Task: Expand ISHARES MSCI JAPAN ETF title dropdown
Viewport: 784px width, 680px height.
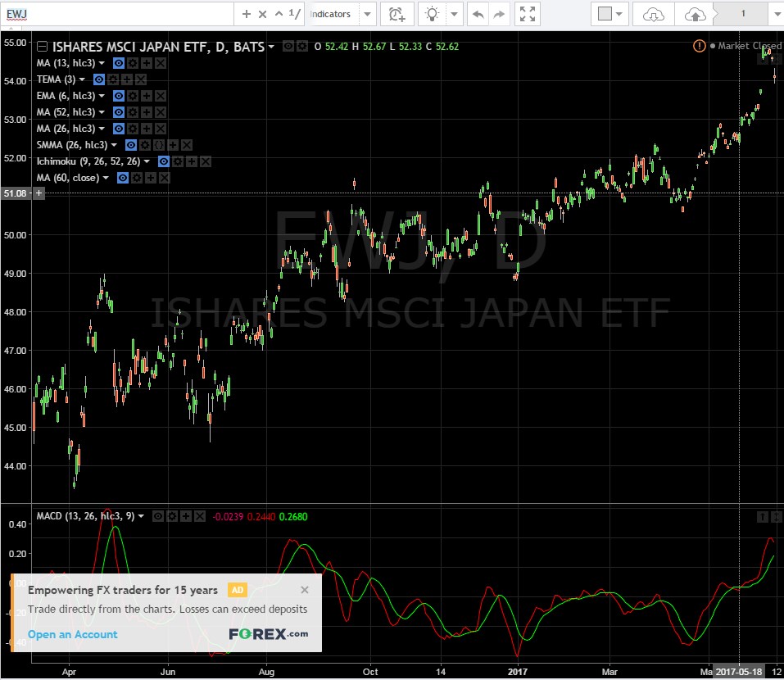Action: [271, 47]
